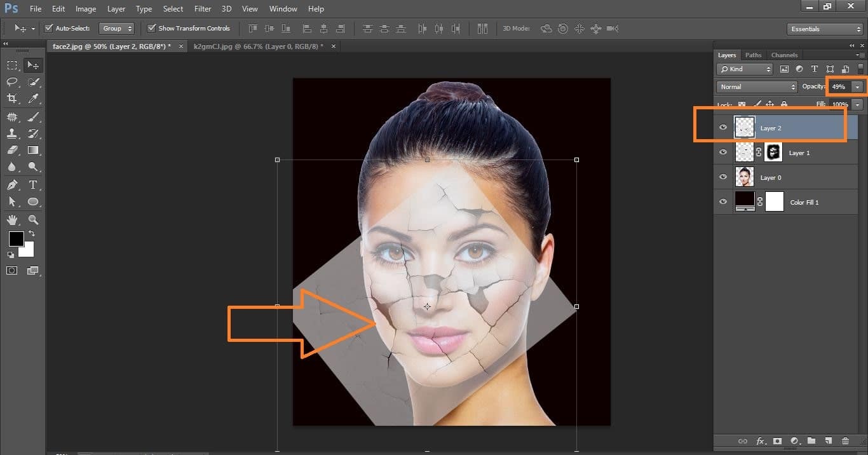Expand the Opacity slider dropdown arrow
This screenshot has height=455, width=868.
(x=858, y=86)
